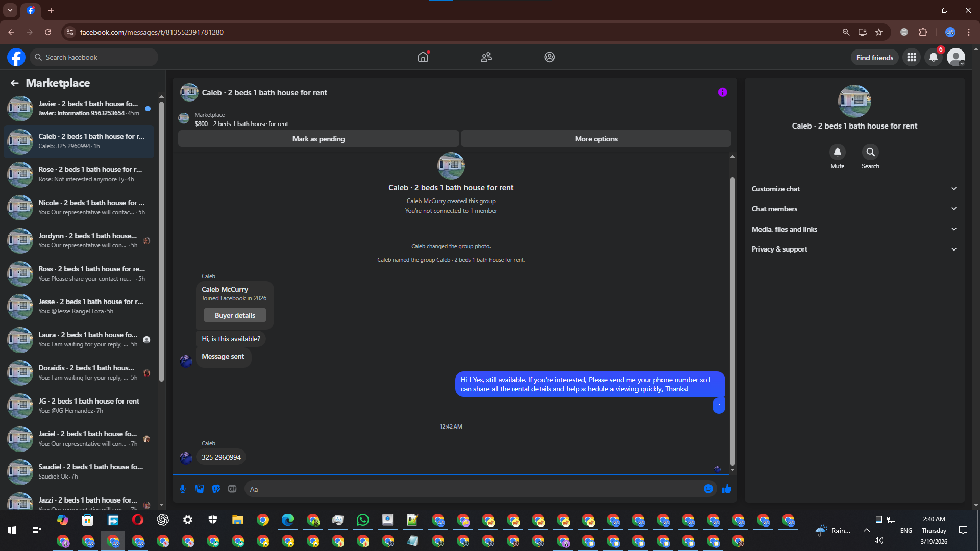Open Facebook notifications bell

pos(933,57)
